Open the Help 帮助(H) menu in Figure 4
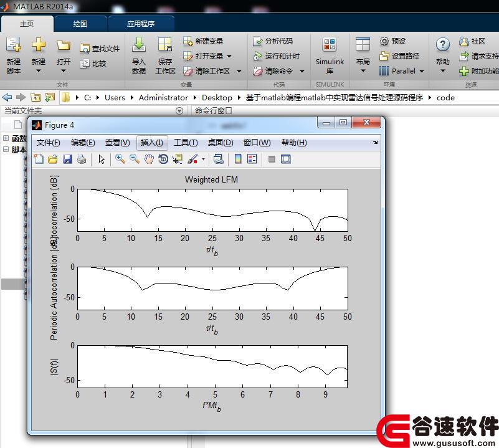499x448 pixels. pyautogui.click(x=294, y=142)
